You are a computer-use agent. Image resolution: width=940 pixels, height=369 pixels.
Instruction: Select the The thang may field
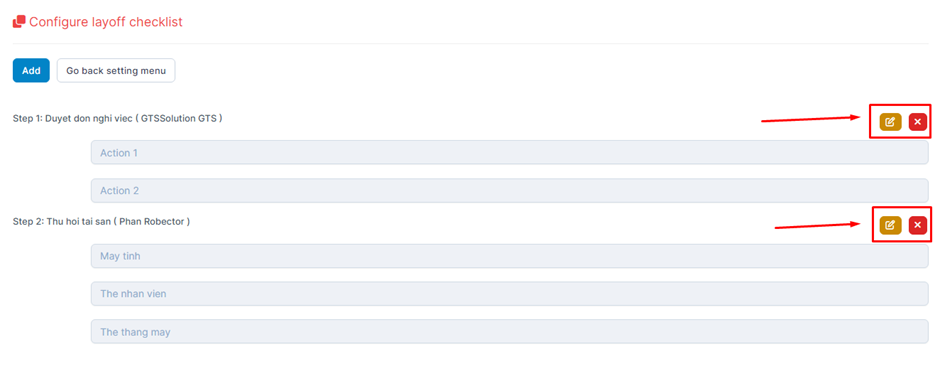tap(510, 331)
